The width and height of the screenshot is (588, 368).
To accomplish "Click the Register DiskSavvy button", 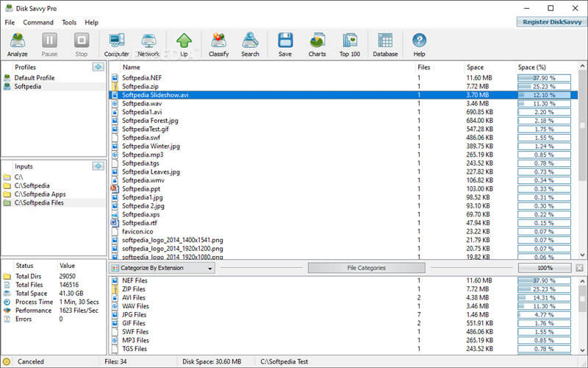I will click(x=551, y=22).
